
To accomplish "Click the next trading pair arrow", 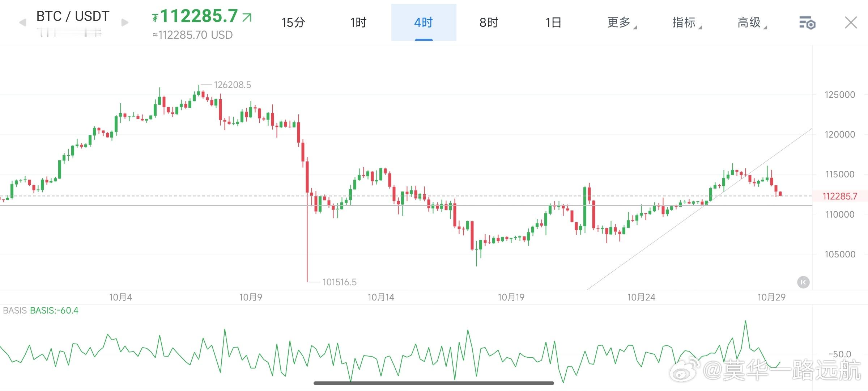I will tap(125, 22).
